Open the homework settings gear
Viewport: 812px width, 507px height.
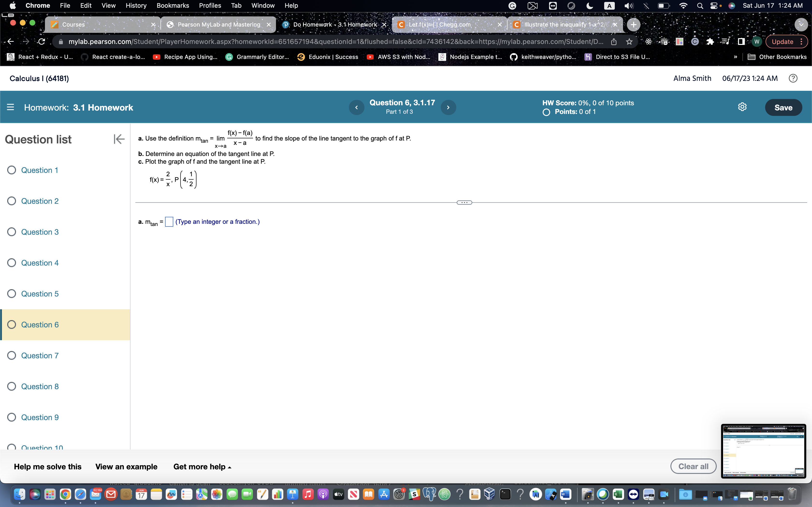tap(742, 107)
